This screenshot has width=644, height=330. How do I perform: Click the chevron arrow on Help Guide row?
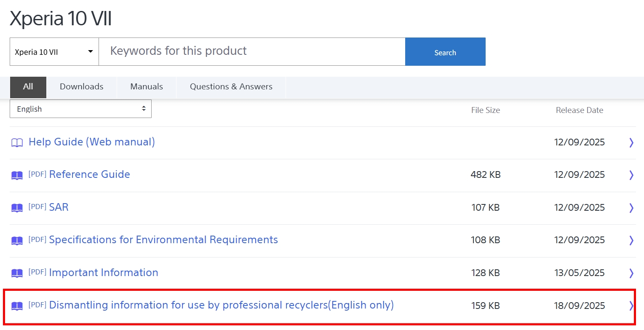click(631, 142)
